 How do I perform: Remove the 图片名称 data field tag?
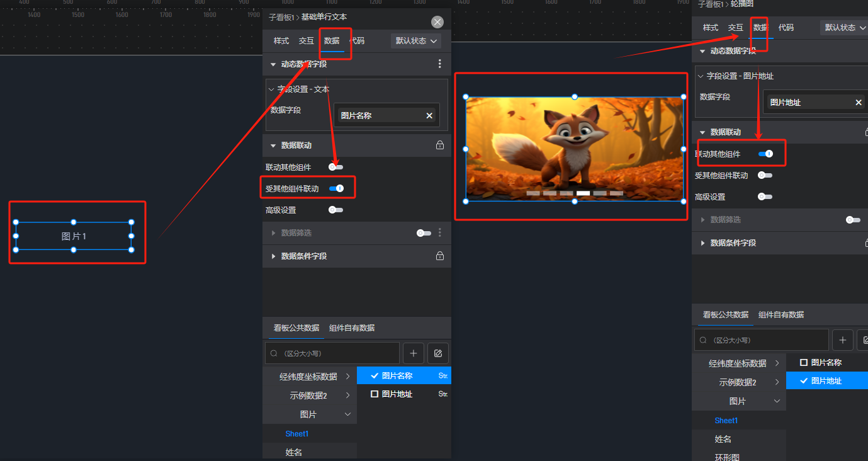429,115
